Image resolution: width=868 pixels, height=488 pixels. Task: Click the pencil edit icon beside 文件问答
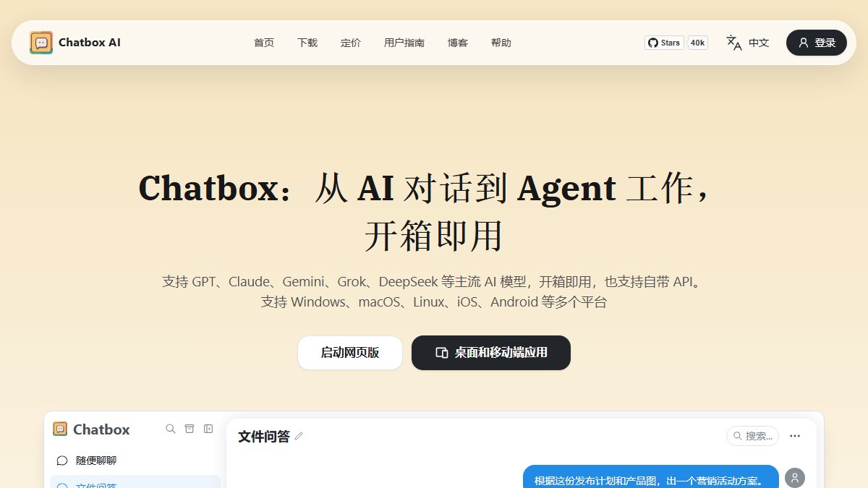(x=299, y=436)
